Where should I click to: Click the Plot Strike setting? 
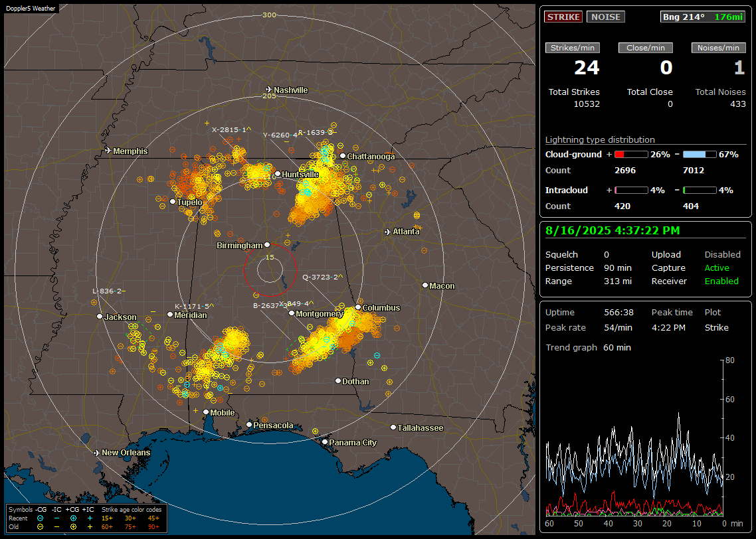pos(716,327)
